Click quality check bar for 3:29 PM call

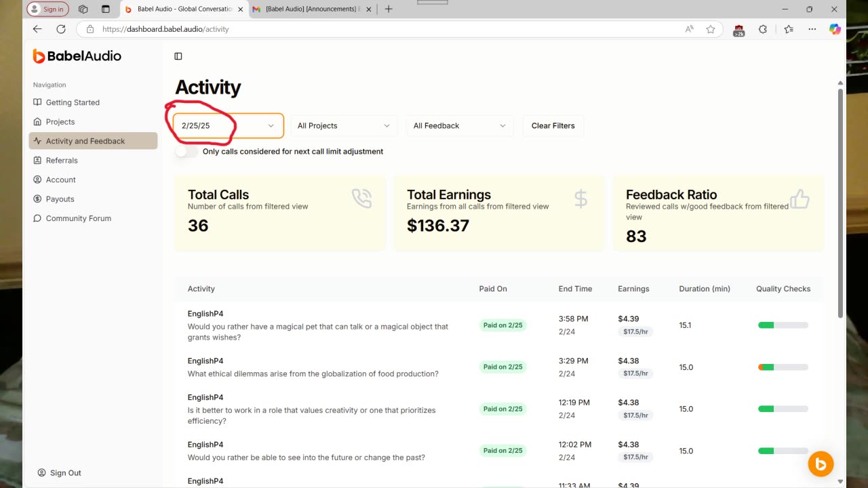click(783, 367)
